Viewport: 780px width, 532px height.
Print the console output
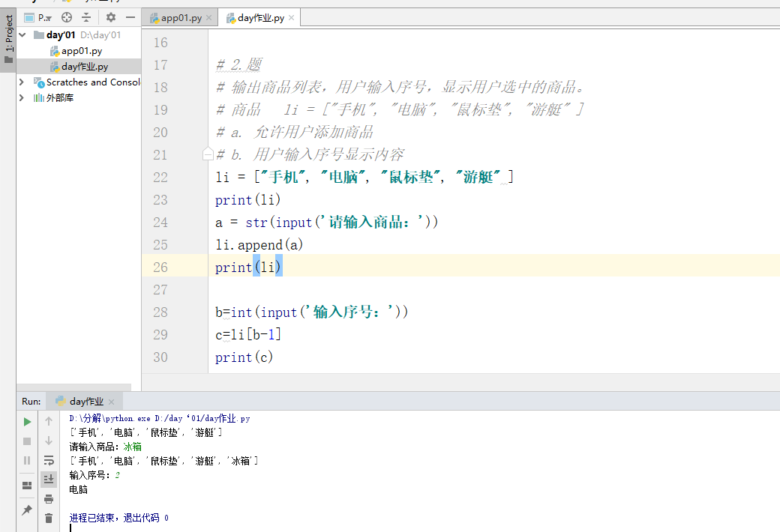tap(48, 498)
